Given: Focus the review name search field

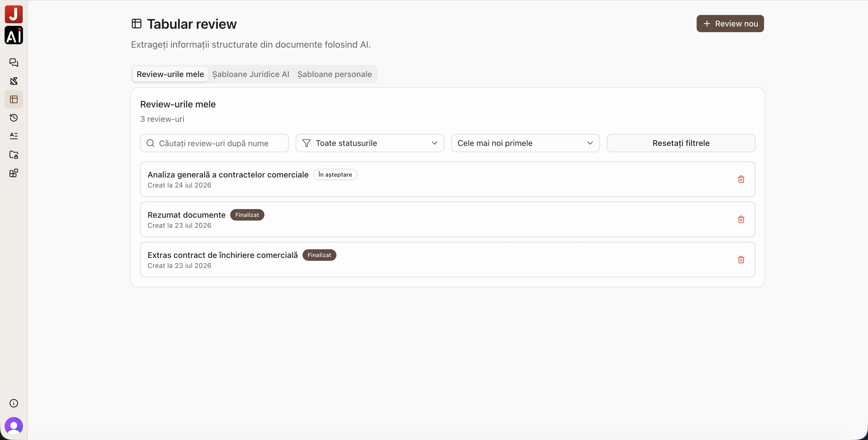Looking at the screenshot, I should pyautogui.click(x=214, y=143).
